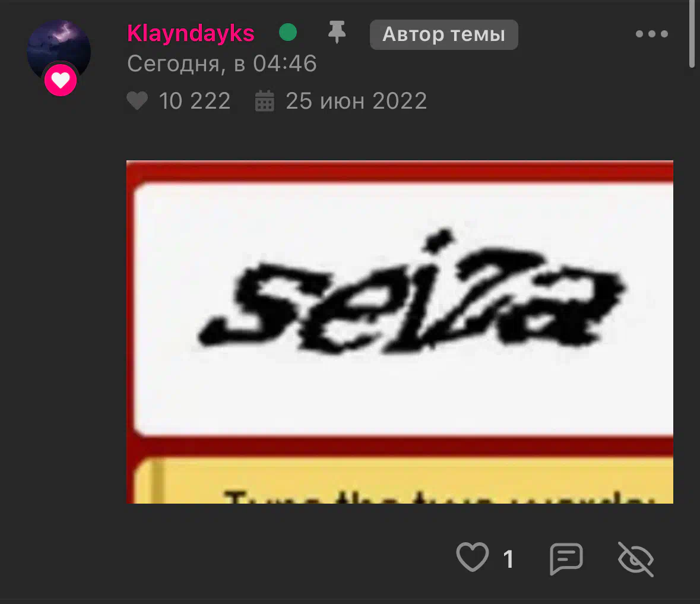Click the gray heart likes icon
The height and width of the screenshot is (604, 700).
coord(137,100)
